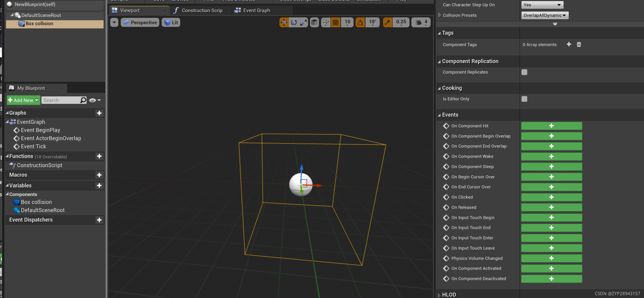Expand Collision Presets details
Screen dimensions: 644x298
pyautogui.click(x=439, y=15)
